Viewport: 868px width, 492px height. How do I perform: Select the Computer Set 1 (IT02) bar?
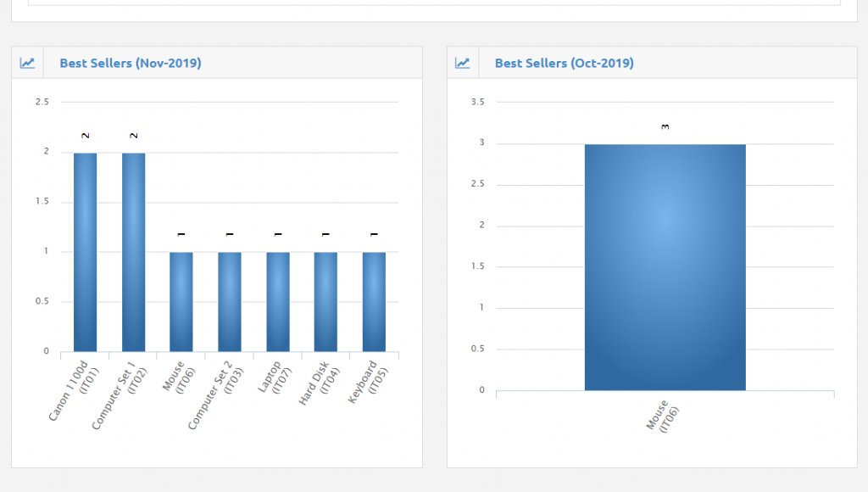tap(133, 252)
